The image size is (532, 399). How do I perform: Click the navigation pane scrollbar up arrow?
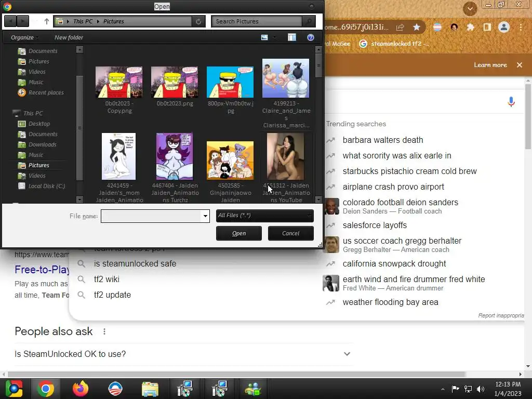pos(79,49)
